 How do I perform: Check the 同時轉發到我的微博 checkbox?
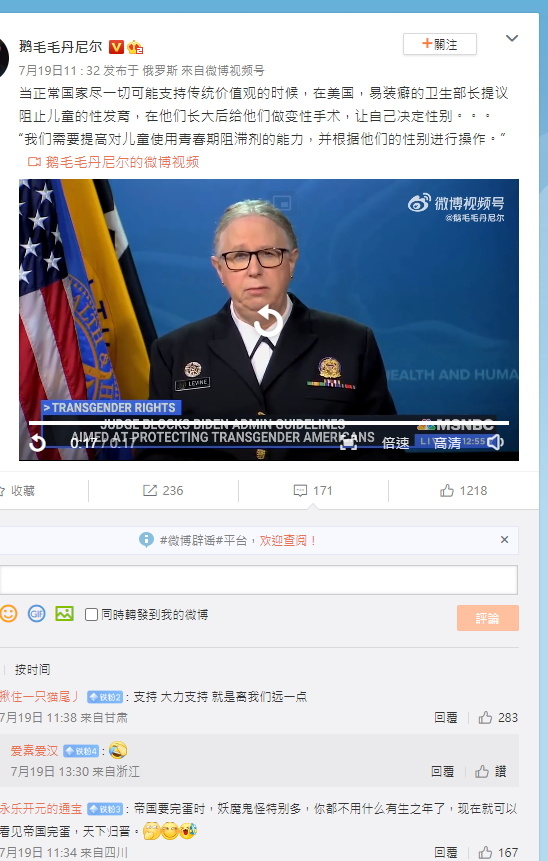[92, 614]
